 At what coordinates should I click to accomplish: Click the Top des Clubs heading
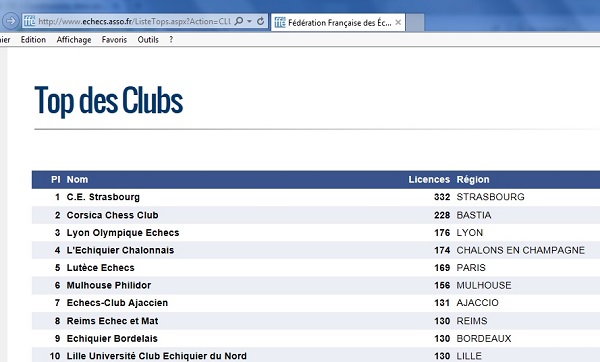point(109,101)
